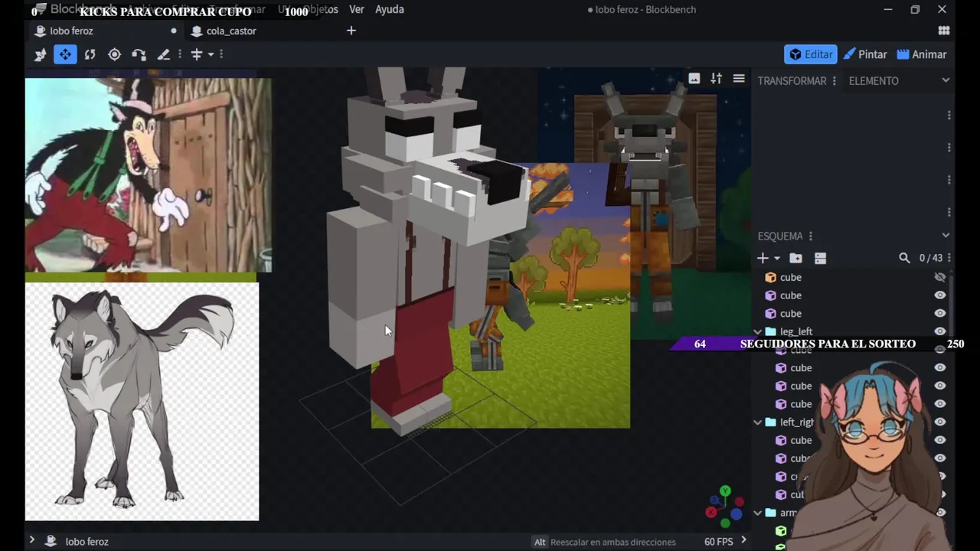Click the unsaved dot on lobo feroz tab
The height and width of the screenshot is (551, 980).
(x=174, y=31)
